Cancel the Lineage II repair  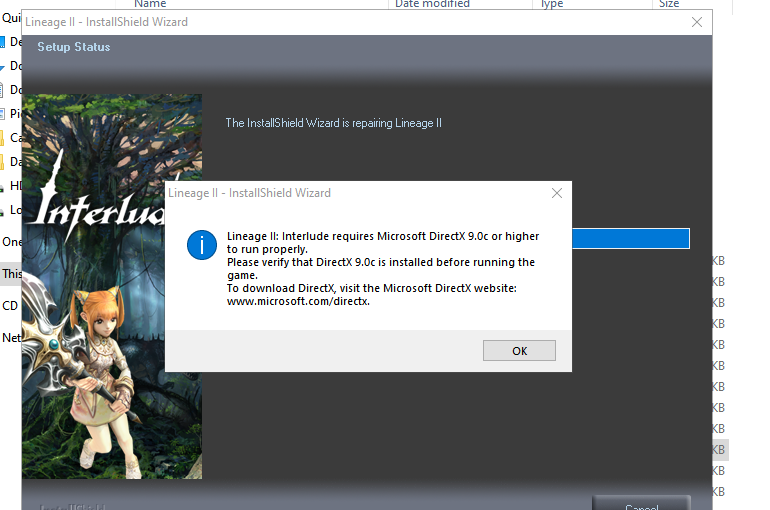[641, 505]
